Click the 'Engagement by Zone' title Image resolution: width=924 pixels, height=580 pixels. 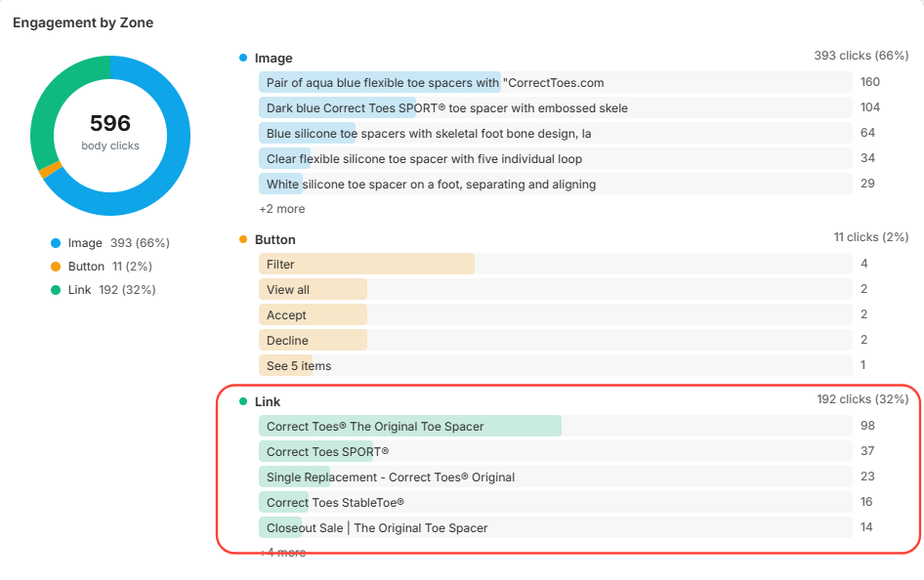pyautogui.click(x=83, y=22)
